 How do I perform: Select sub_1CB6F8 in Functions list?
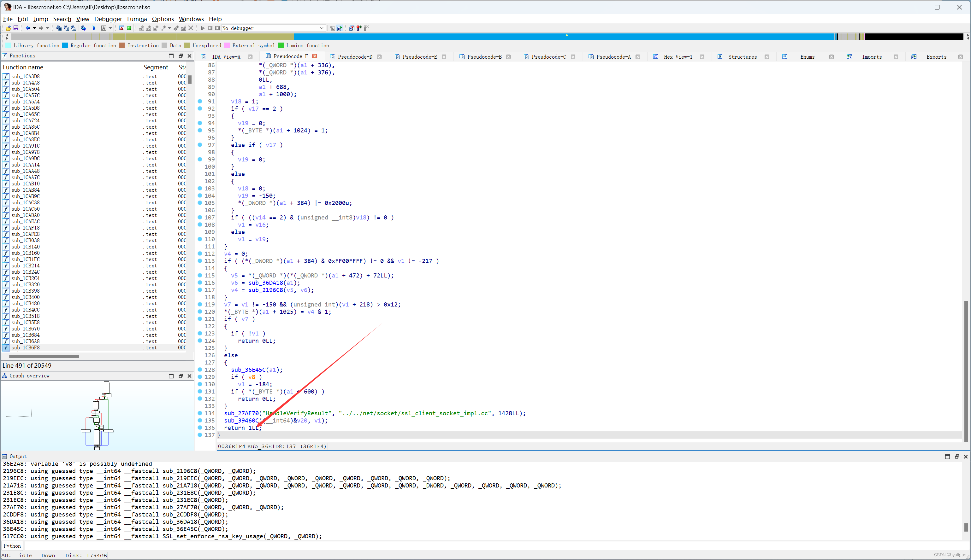point(25,348)
